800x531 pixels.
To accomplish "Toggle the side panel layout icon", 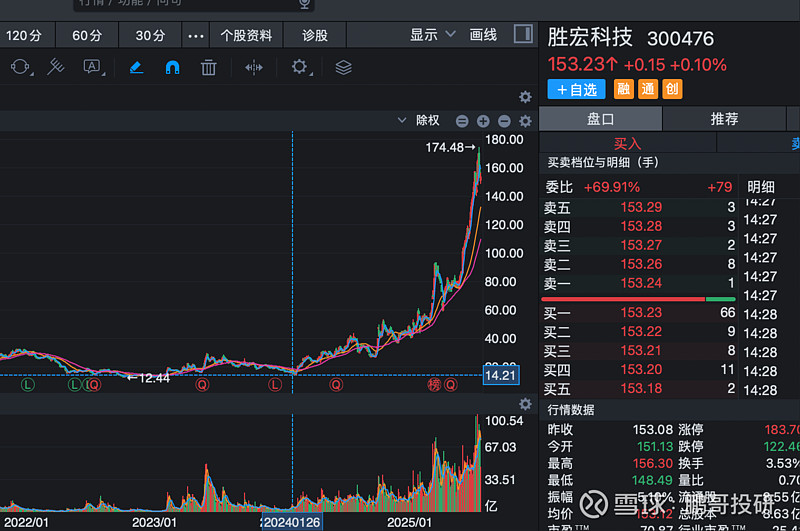I will 523,34.
